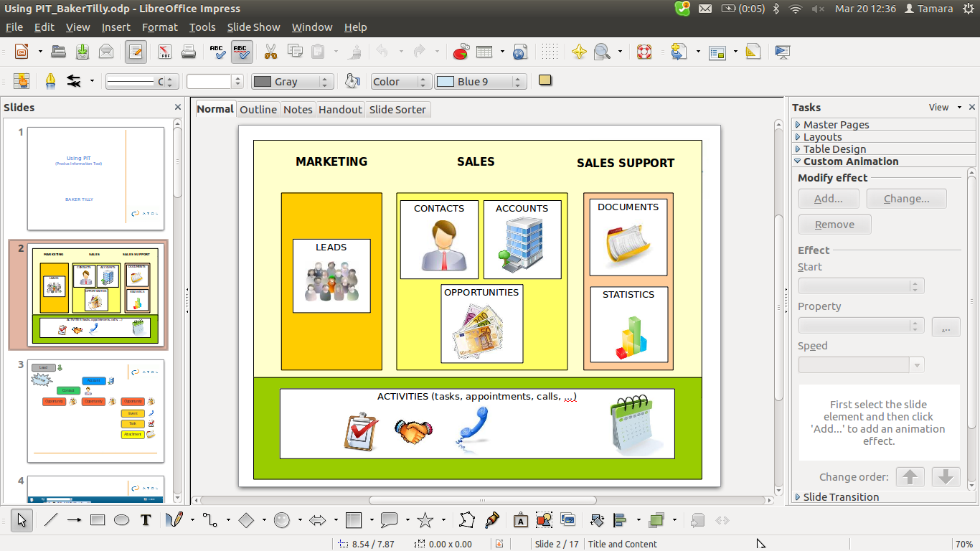Click the Print file directly icon
980x551 pixels.
click(x=189, y=52)
